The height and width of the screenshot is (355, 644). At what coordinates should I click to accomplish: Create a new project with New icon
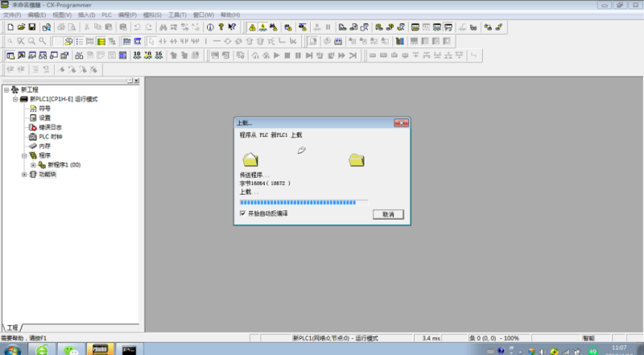click(x=10, y=27)
